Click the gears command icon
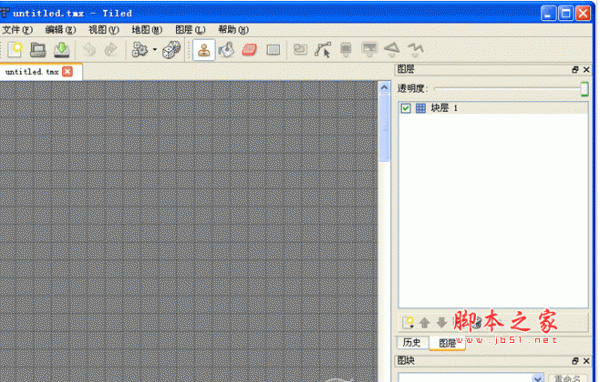The width and height of the screenshot is (600, 382). (140, 50)
